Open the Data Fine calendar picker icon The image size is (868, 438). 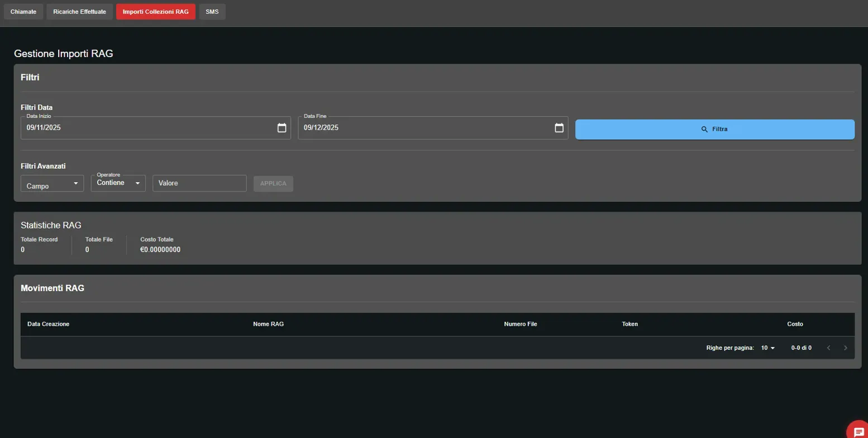pos(559,128)
